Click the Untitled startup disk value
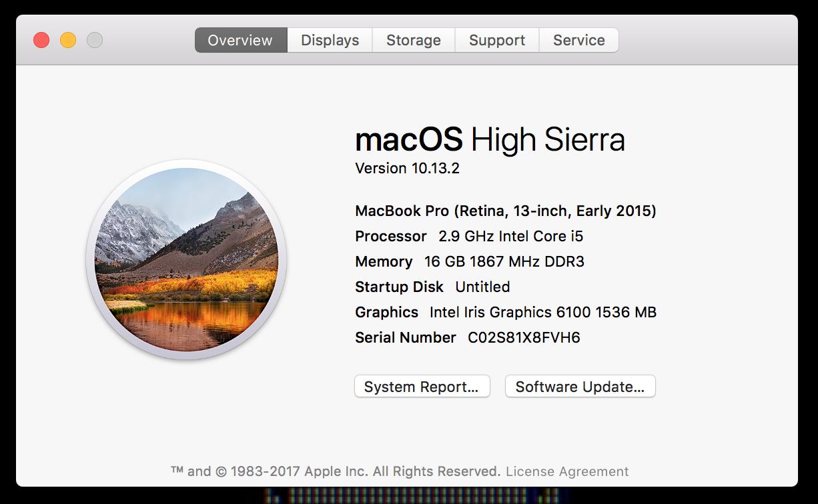818x504 pixels. (x=482, y=287)
